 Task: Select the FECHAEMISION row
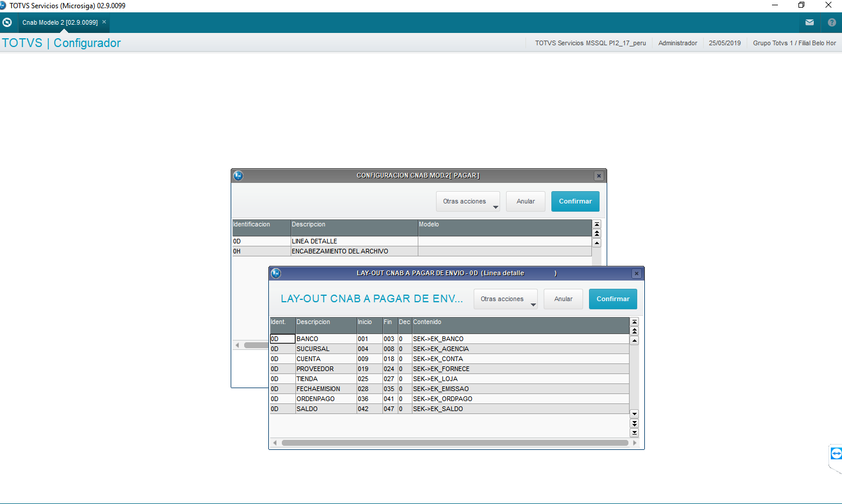pyautogui.click(x=450, y=389)
